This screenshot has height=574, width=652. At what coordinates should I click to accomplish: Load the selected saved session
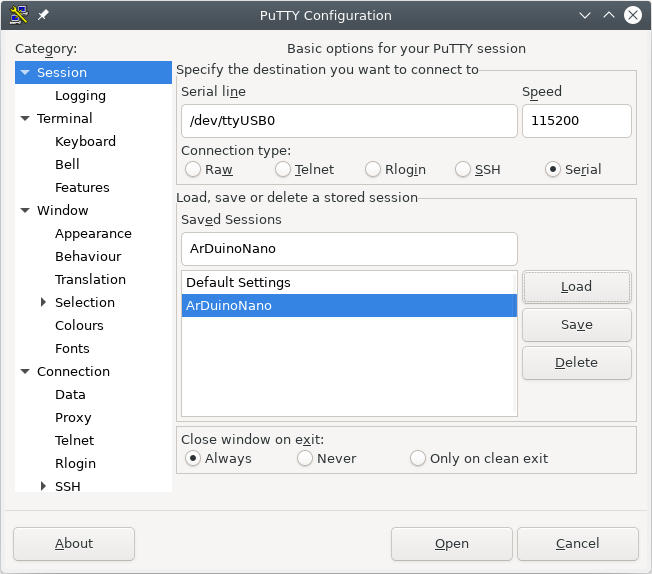point(577,287)
